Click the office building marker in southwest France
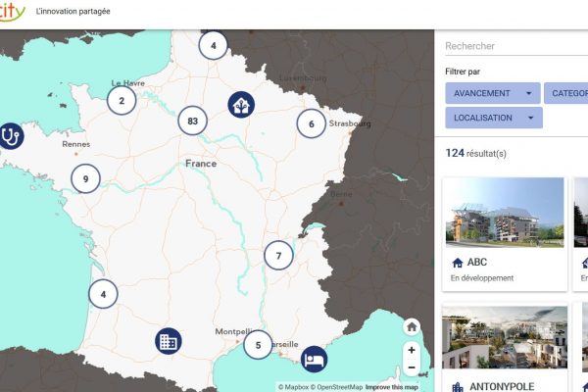This screenshot has width=588, height=392. point(169,340)
